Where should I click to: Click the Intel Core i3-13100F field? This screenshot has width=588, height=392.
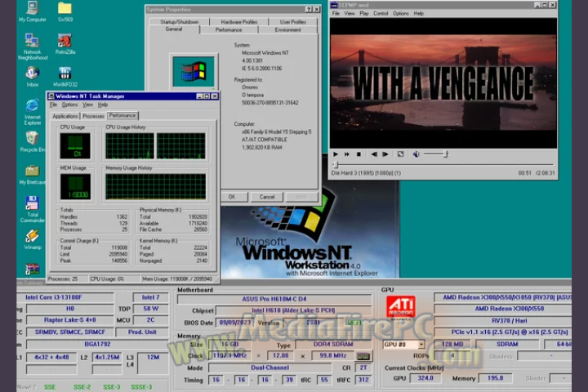tap(69, 297)
